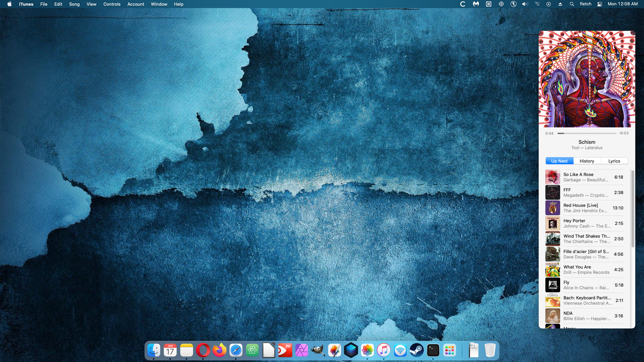The width and height of the screenshot is (644, 362).
Task: Launch Steam from the dock
Action: 417,351
